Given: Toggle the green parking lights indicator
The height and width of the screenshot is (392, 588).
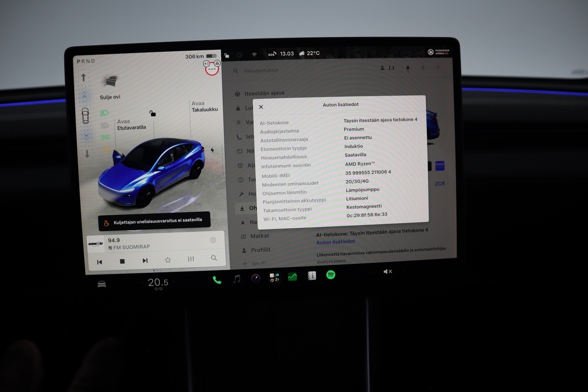Looking at the screenshot, I should pyautogui.click(x=105, y=137).
